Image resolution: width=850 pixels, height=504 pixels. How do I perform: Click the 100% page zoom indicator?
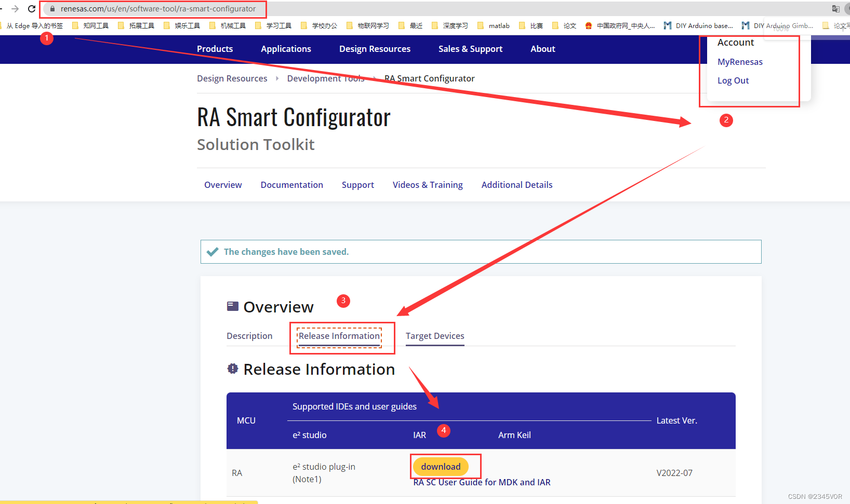(781, 29)
